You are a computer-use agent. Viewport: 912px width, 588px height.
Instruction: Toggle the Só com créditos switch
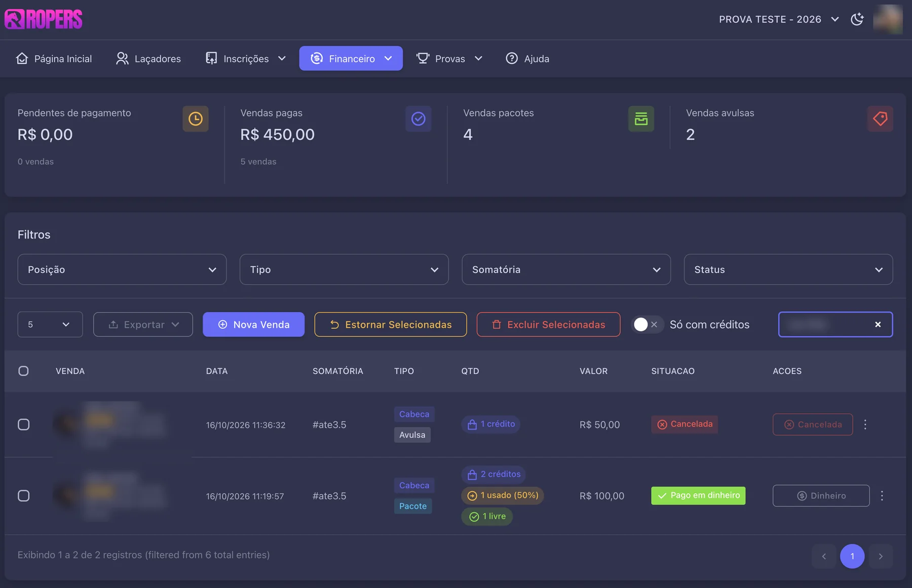coord(647,324)
